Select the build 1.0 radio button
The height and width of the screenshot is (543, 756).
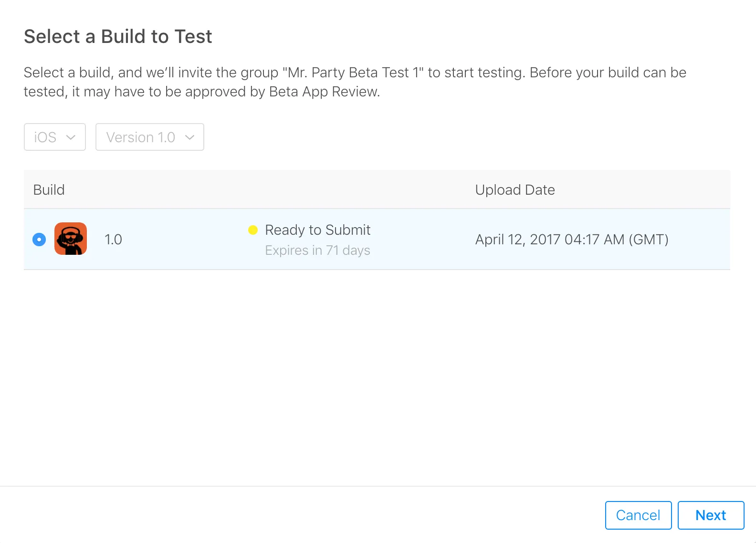point(39,239)
